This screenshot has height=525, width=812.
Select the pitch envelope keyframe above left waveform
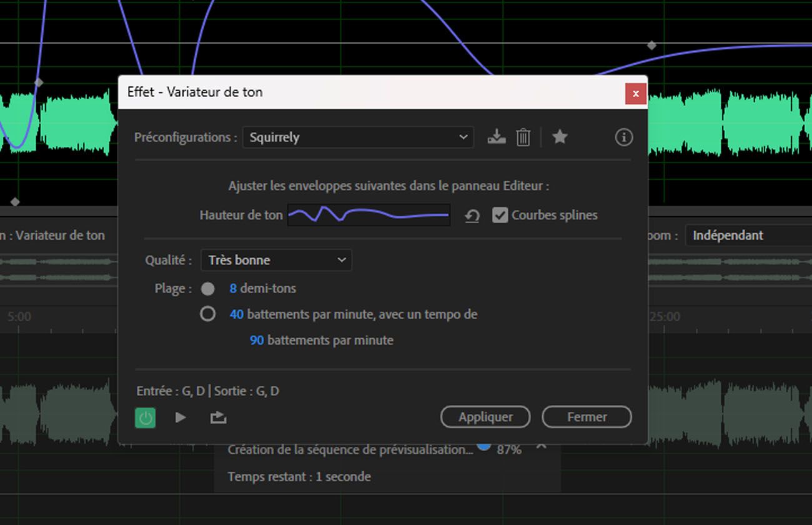(39, 82)
